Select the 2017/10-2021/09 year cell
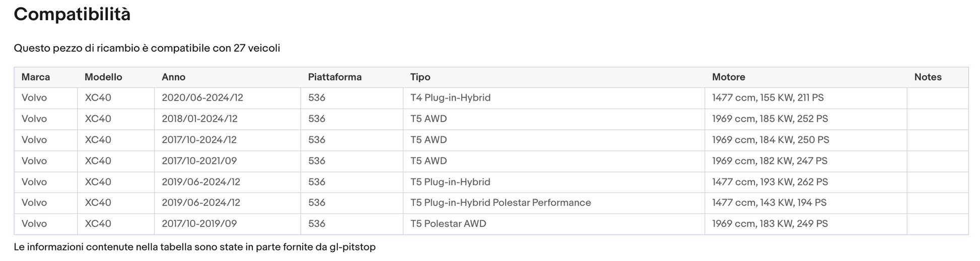Viewport: 980px width, 261px height. coord(228,161)
